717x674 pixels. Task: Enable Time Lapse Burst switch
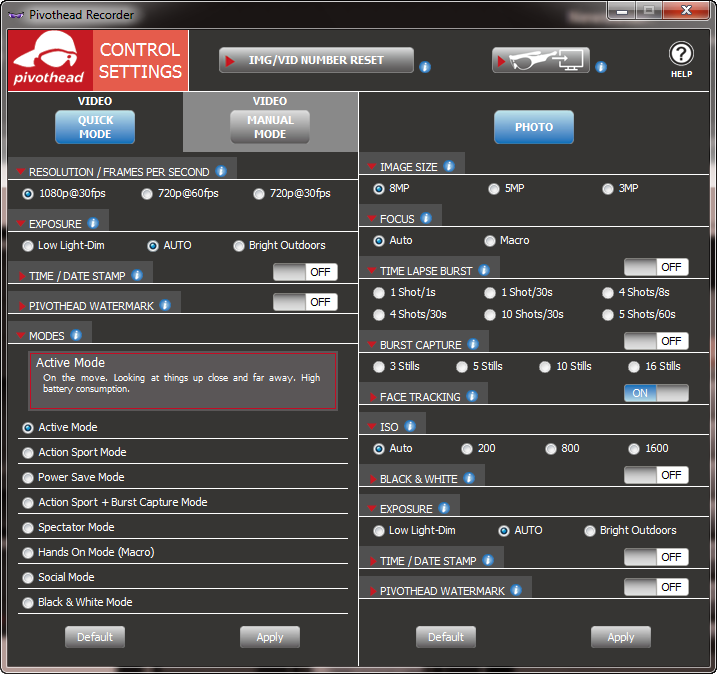coord(656,267)
